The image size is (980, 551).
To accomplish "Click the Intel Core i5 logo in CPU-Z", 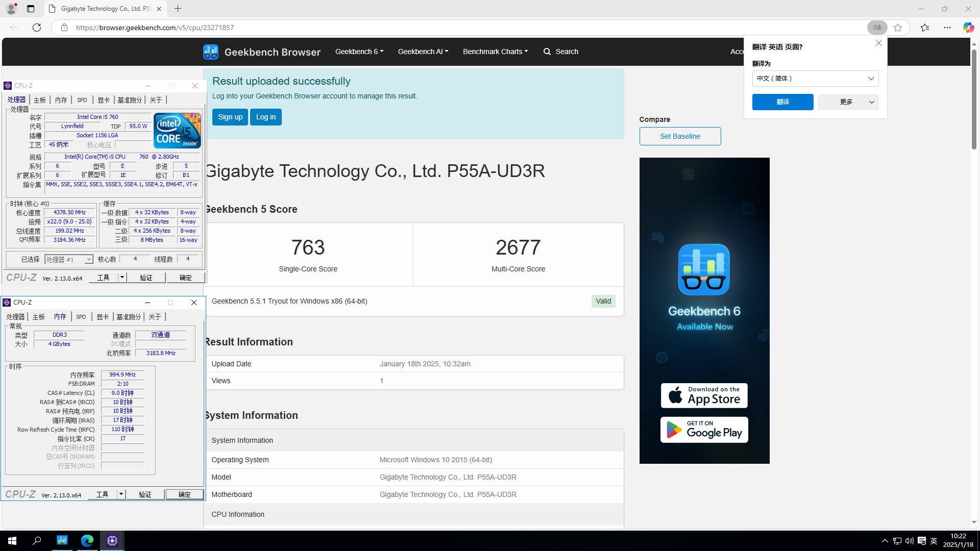I will click(x=177, y=131).
